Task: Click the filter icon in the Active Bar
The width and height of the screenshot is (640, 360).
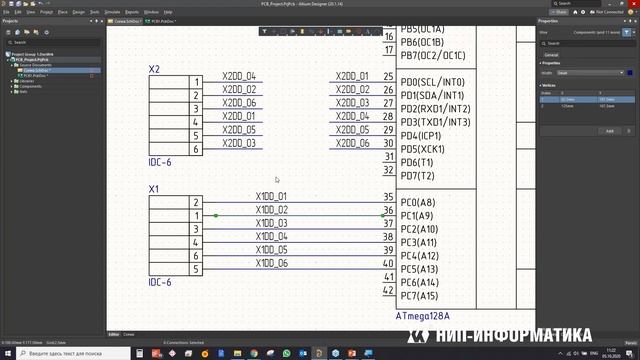Action: 264,31
